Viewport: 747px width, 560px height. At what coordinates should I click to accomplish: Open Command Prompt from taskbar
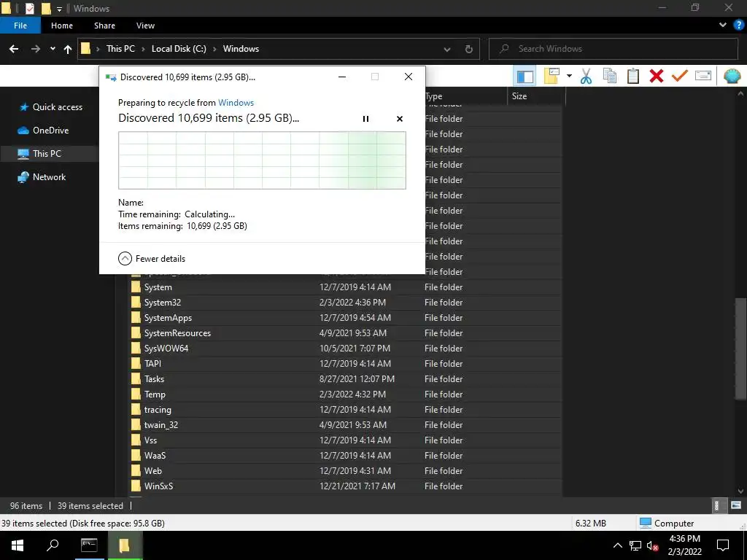(x=89, y=545)
